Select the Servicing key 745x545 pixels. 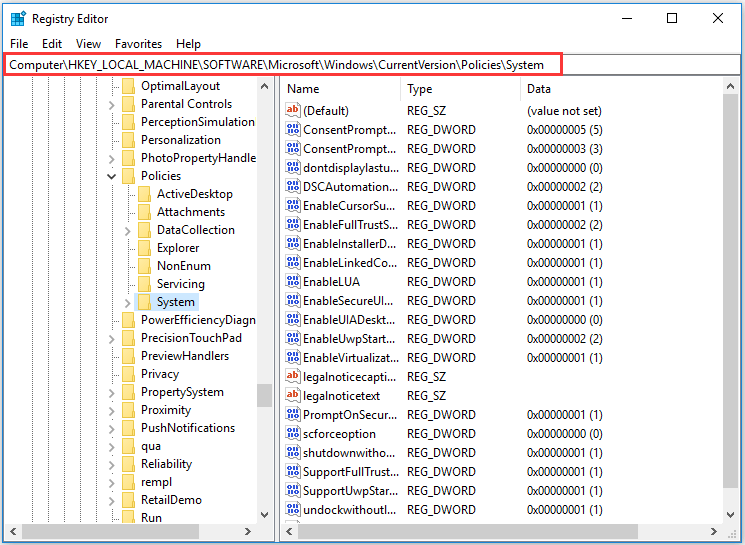click(x=181, y=284)
